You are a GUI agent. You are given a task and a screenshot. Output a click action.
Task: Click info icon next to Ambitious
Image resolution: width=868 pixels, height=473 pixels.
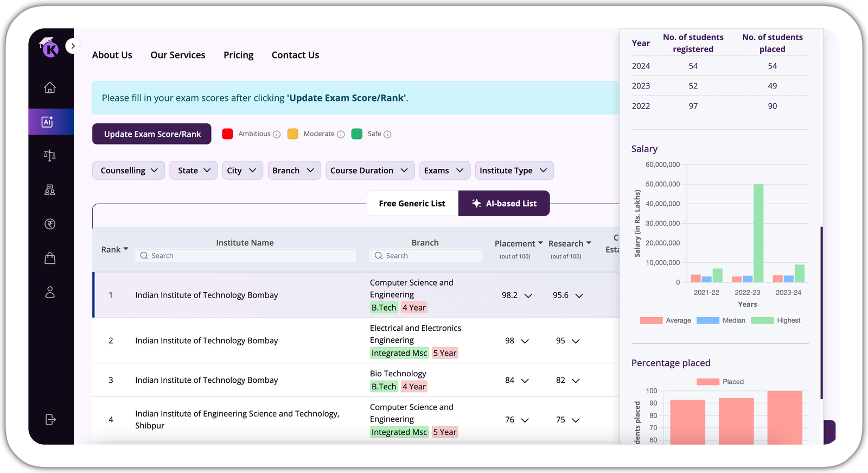(277, 135)
